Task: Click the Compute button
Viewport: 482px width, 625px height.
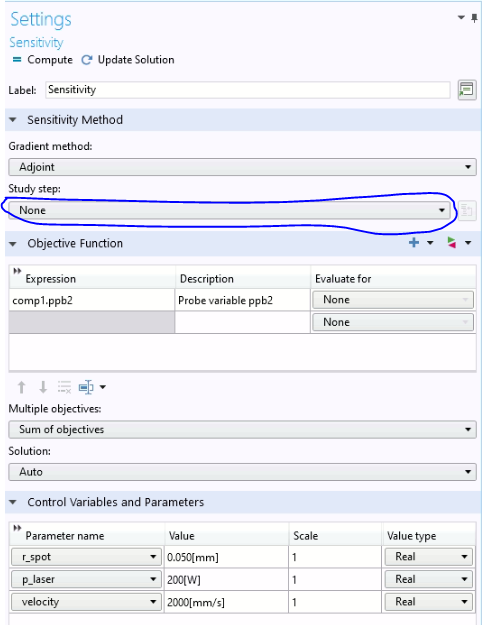Action: point(42,60)
